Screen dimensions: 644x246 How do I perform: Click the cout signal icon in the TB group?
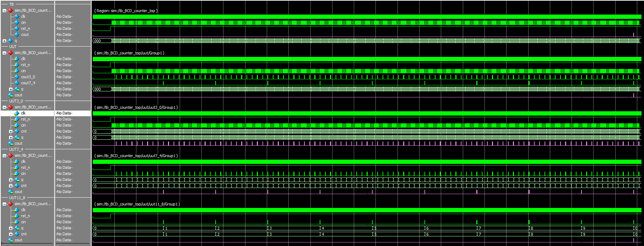click(17, 35)
